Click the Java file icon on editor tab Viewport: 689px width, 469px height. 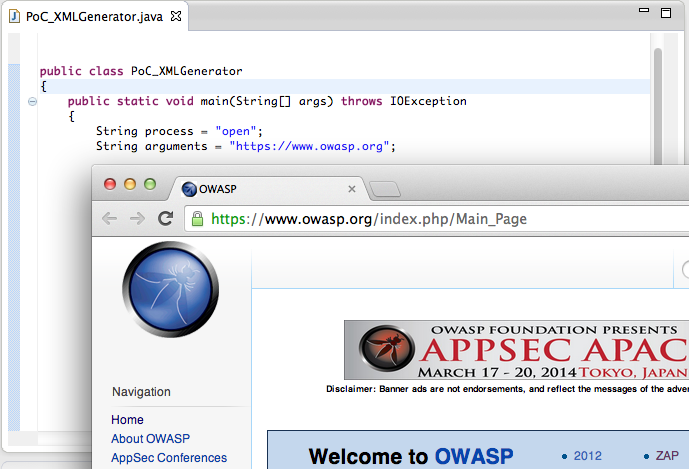coord(15,16)
